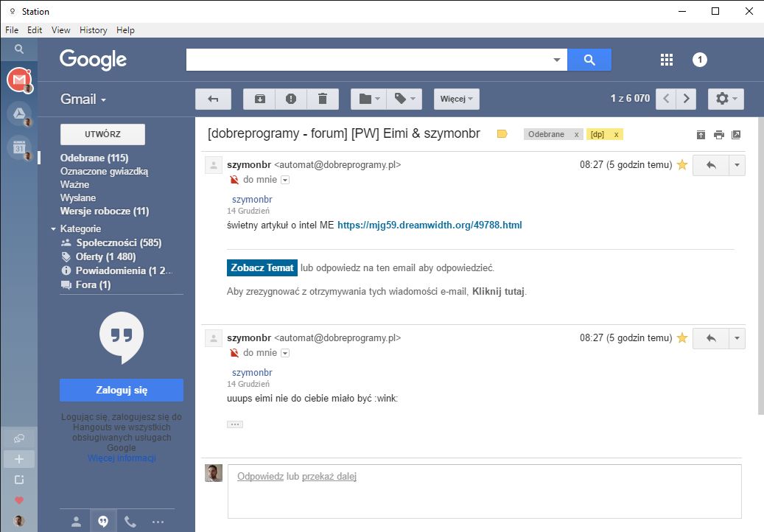Switch to Gmail app in Station dock

click(19, 80)
